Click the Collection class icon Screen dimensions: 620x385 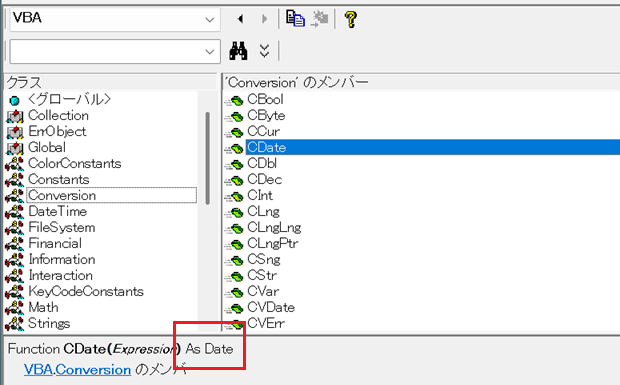click(x=15, y=116)
